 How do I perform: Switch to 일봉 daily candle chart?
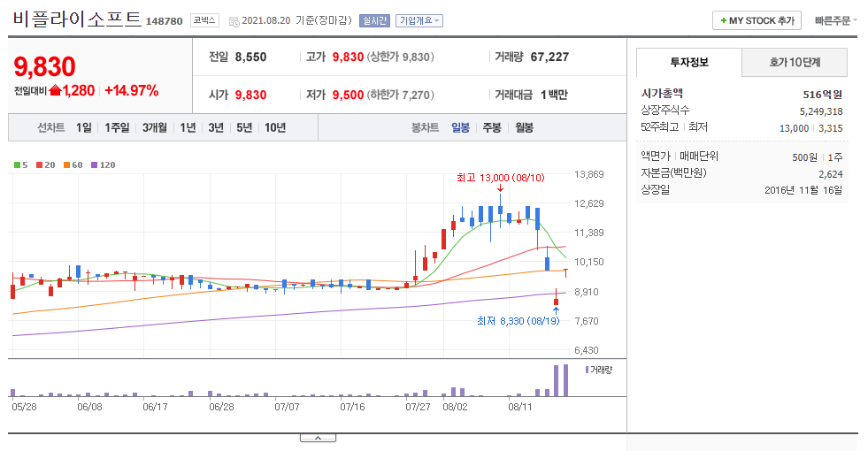[x=461, y=128]
